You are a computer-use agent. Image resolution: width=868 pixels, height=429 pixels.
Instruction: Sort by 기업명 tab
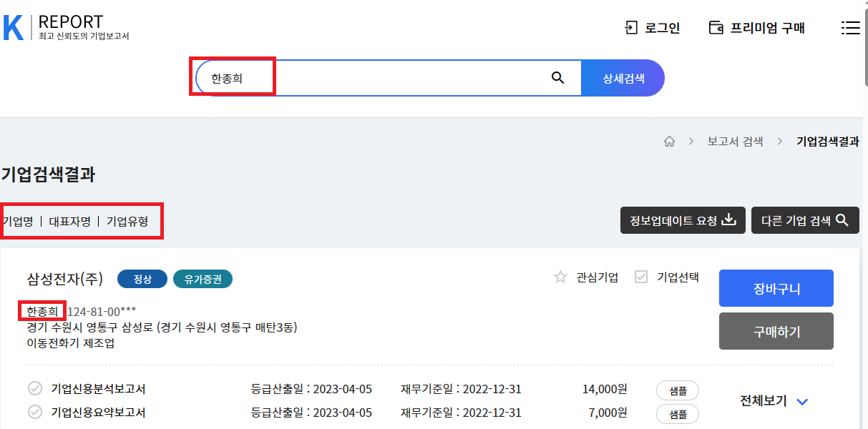pyautogui.click(x=19, y=221)
